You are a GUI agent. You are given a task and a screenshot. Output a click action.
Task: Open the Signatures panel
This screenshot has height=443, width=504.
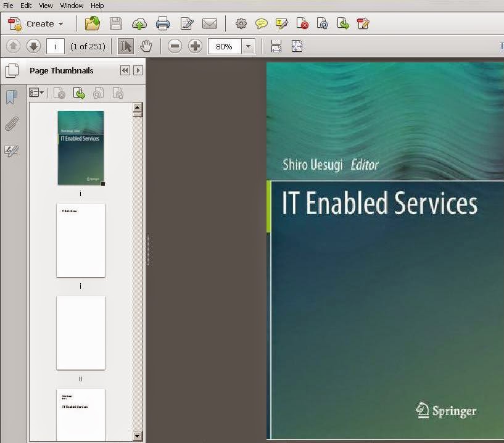[12, 151]
